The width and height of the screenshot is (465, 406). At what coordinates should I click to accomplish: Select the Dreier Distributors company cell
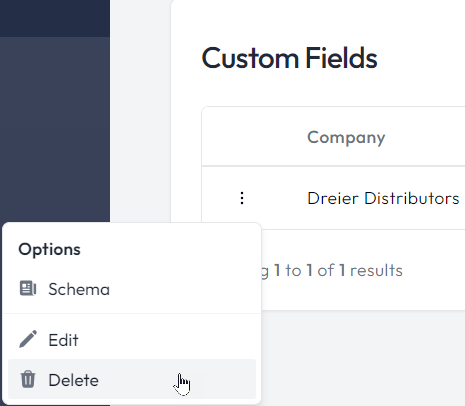[383, 198]
